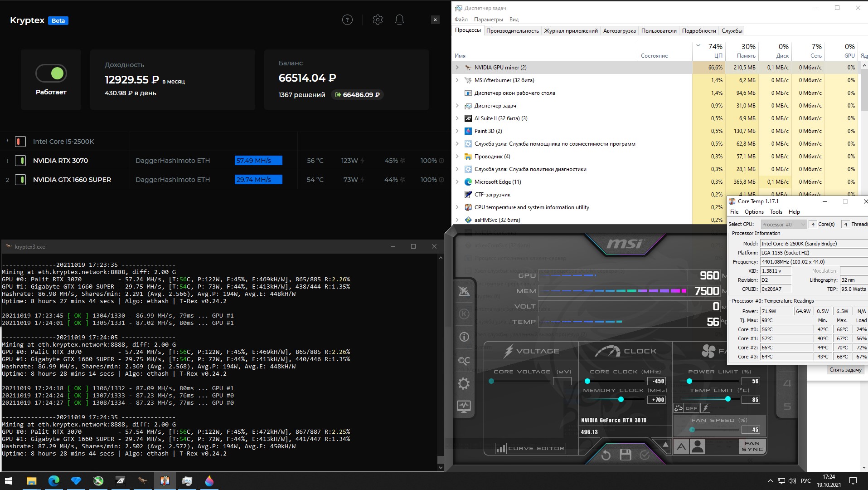Image resolution: width=868 pixels, height=490 pixels.
Task: Open Microsoft Edge from taskbar
Action: click(x=53, y=481)
